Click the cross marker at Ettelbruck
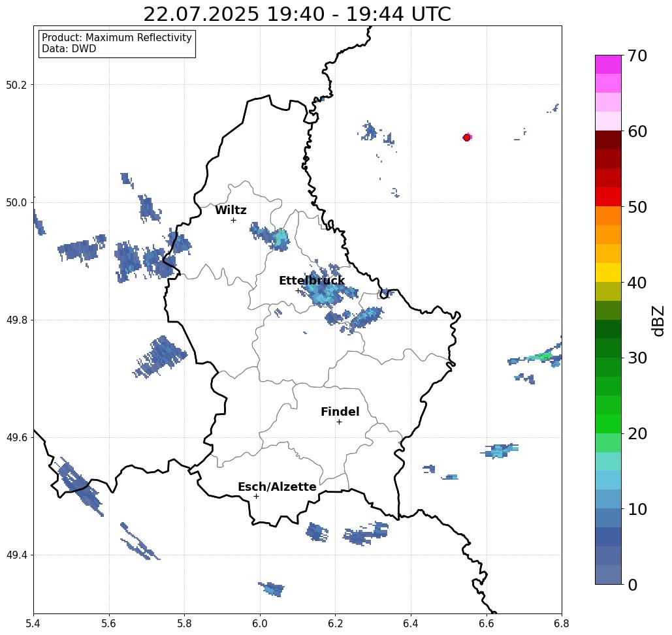 click(298, 290)
